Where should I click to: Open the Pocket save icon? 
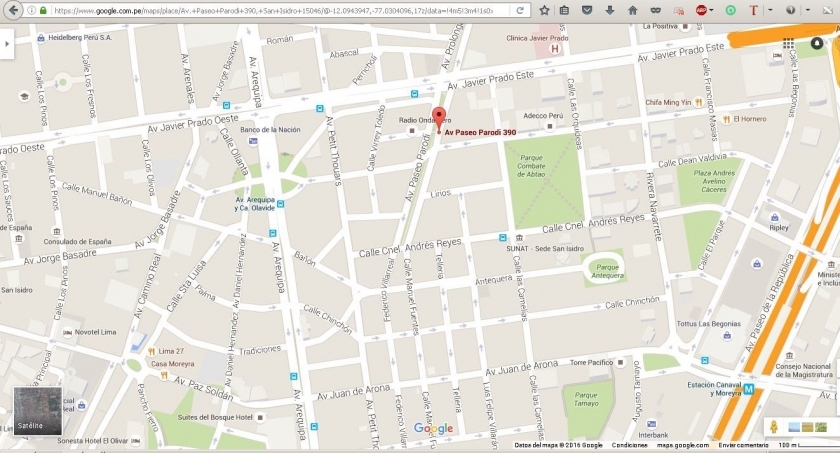pyautogui.click(x=588, y=10)
